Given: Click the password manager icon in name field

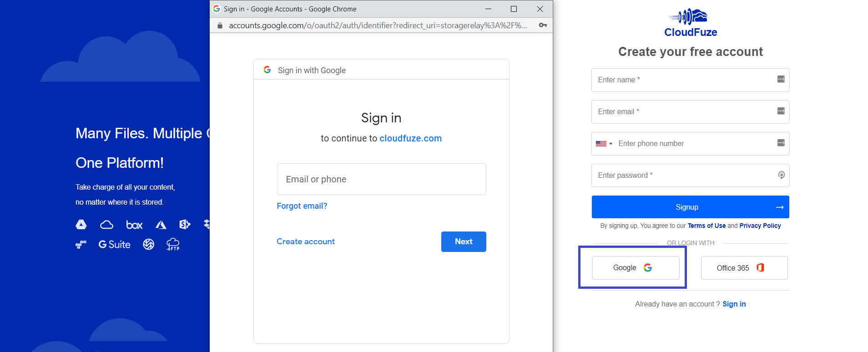Looking at the screenshot, I should [x=781, y=79].
